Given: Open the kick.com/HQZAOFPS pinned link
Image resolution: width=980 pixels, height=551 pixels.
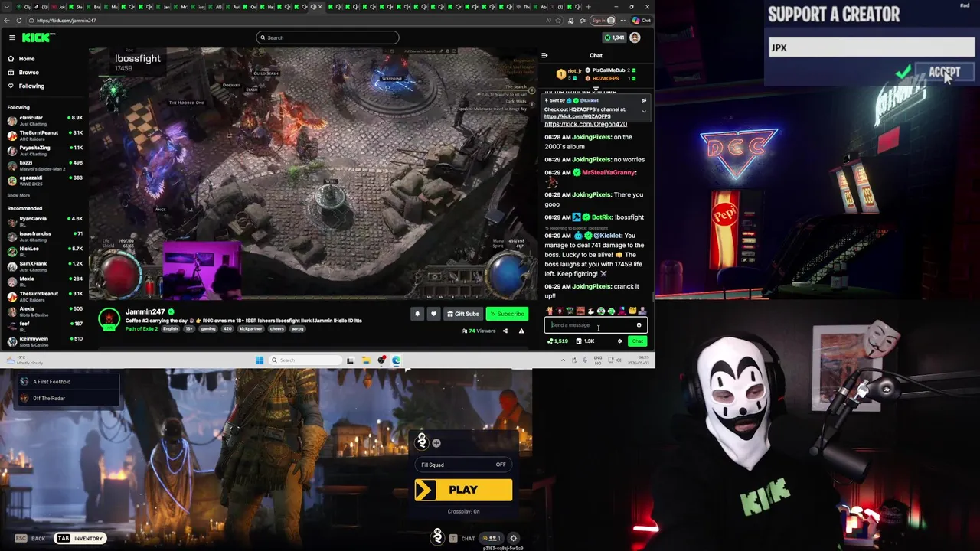Looking at the screenshot, I should coord(577,117).
